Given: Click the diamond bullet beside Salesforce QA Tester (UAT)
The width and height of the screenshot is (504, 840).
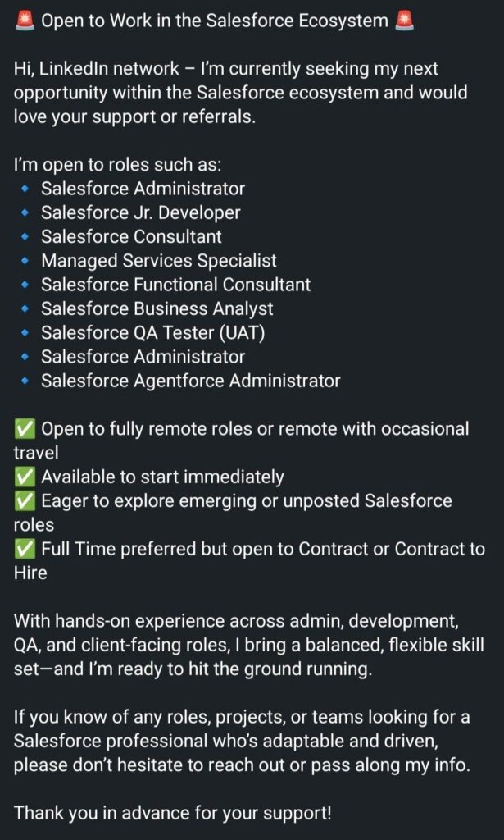Looking at the screenshot, I should (x=25, y=333).
